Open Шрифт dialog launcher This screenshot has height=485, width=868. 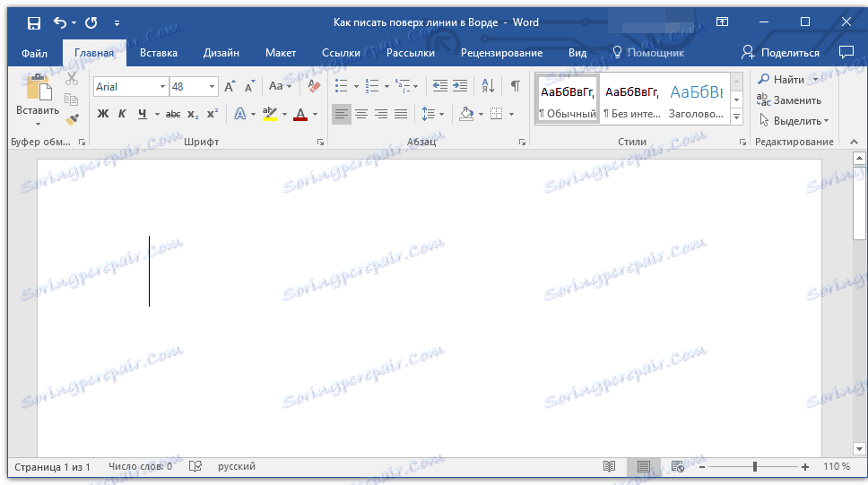coord(320,143)
